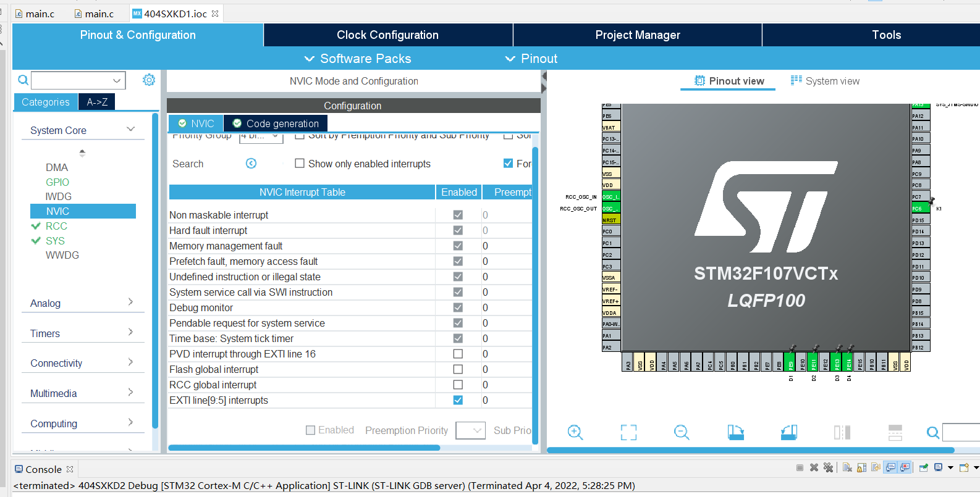
Task: Click the search magnifier in left panel
Action: [x=23, y=80]
